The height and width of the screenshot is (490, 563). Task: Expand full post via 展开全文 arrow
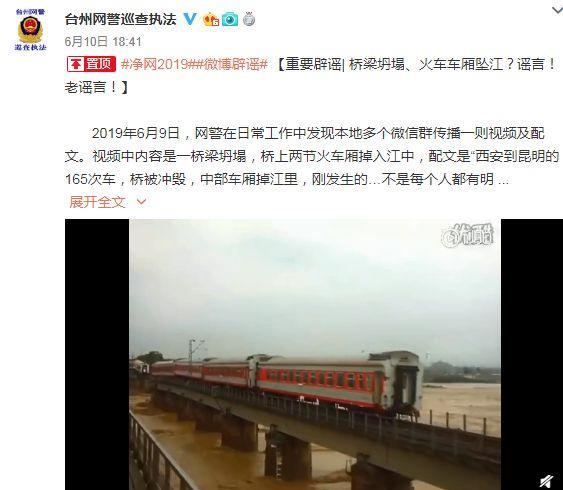[x=141, y=202]
